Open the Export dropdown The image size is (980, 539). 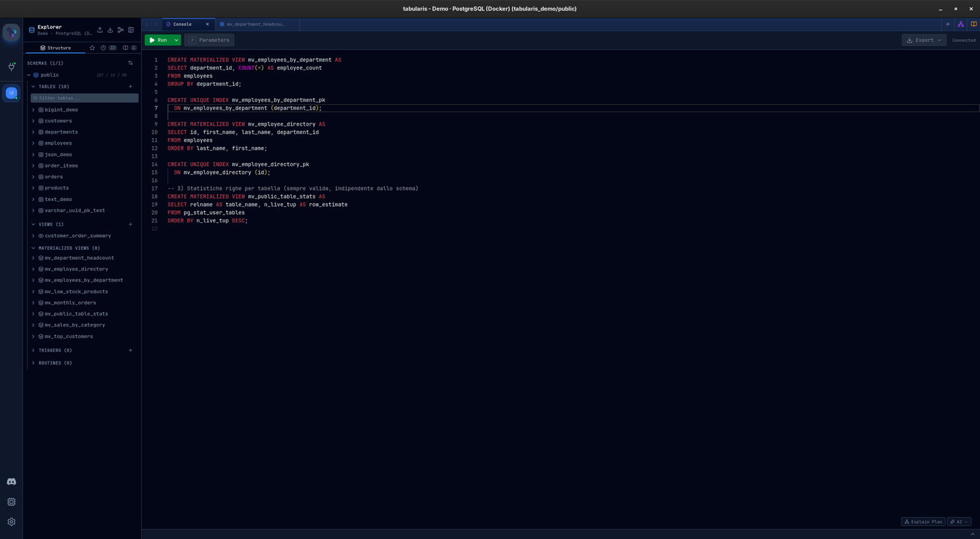coord(924,40)
